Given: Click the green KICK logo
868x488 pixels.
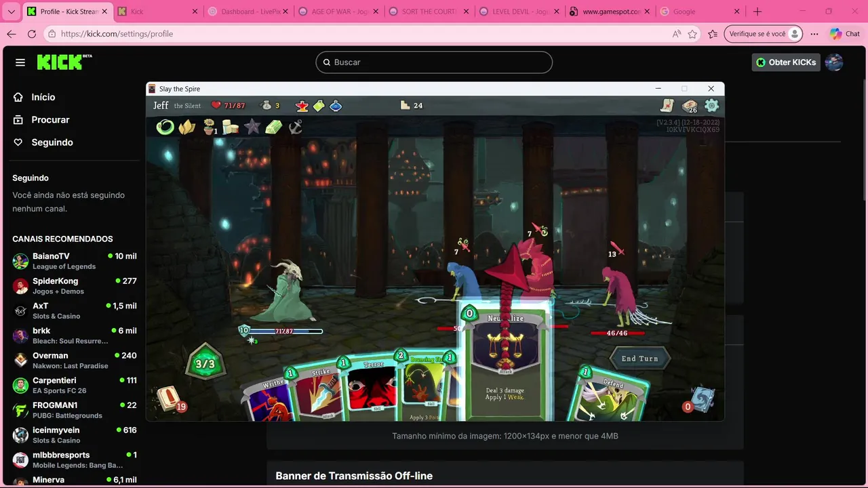Looking at the screenshot, I should 64,62.
